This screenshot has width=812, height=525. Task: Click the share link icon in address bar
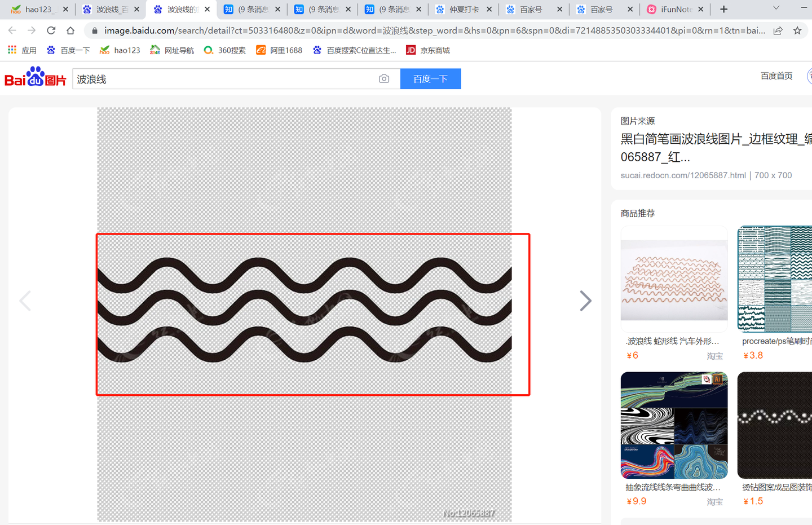[x=779, y=30]
